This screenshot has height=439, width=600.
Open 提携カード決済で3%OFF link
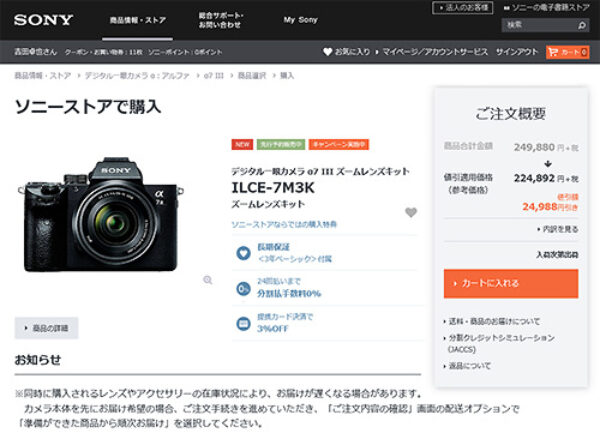[x=285, y=323]
